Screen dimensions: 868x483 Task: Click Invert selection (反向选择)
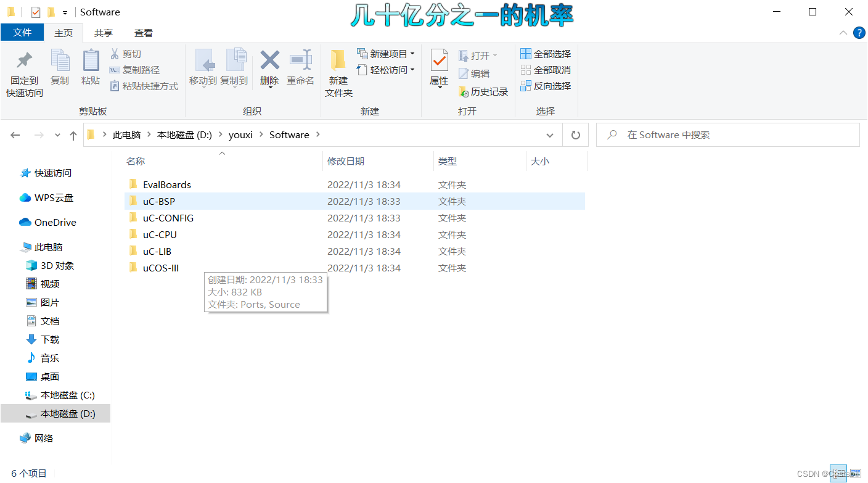[x=546, y=86]
